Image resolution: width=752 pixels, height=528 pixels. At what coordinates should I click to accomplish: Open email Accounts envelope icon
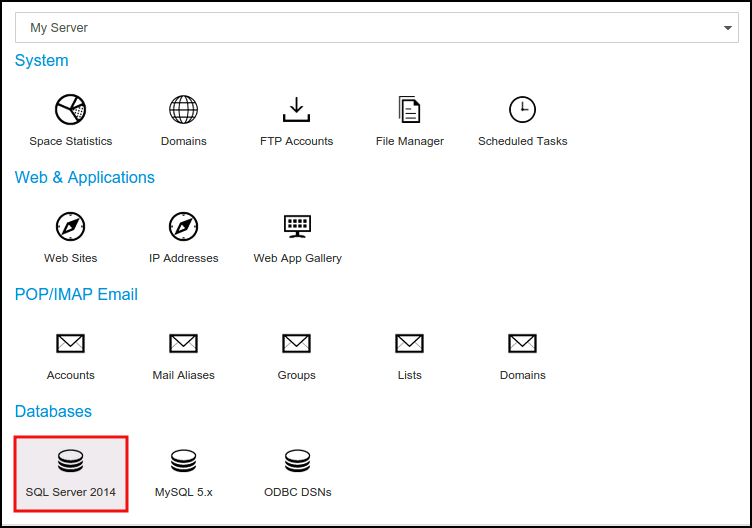point(70,343)
